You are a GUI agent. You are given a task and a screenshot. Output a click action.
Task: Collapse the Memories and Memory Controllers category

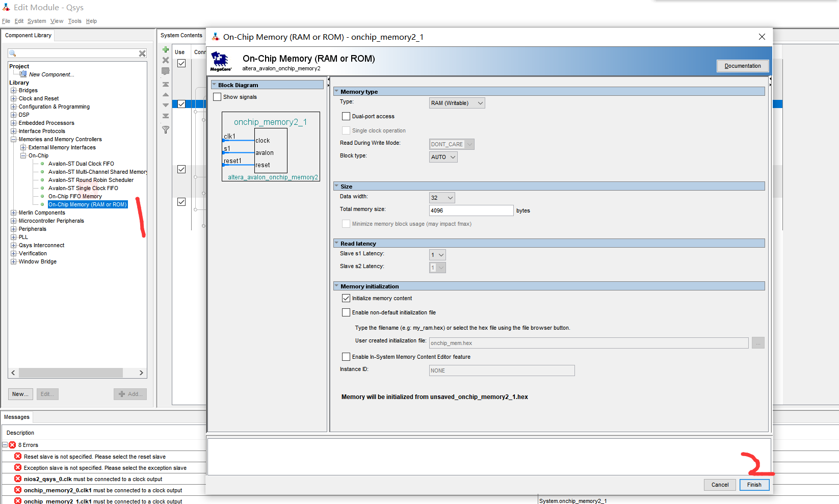pyautogui.click(x=14, y=139)
